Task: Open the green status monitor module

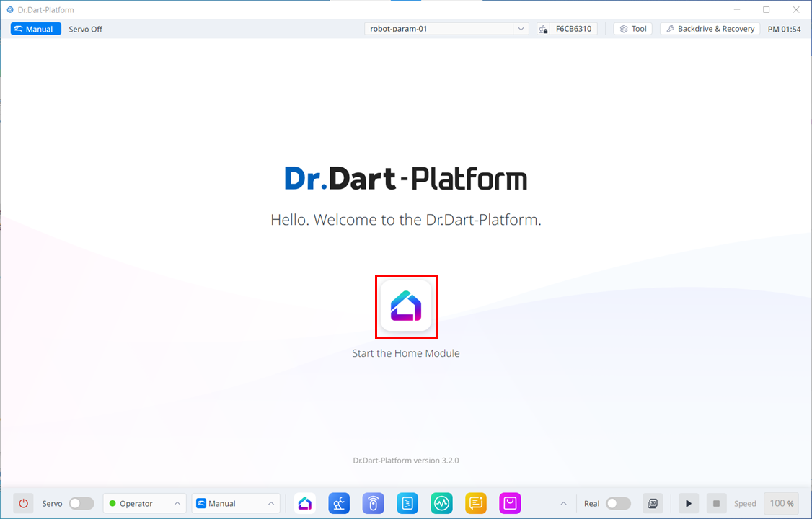Action: 441,503
